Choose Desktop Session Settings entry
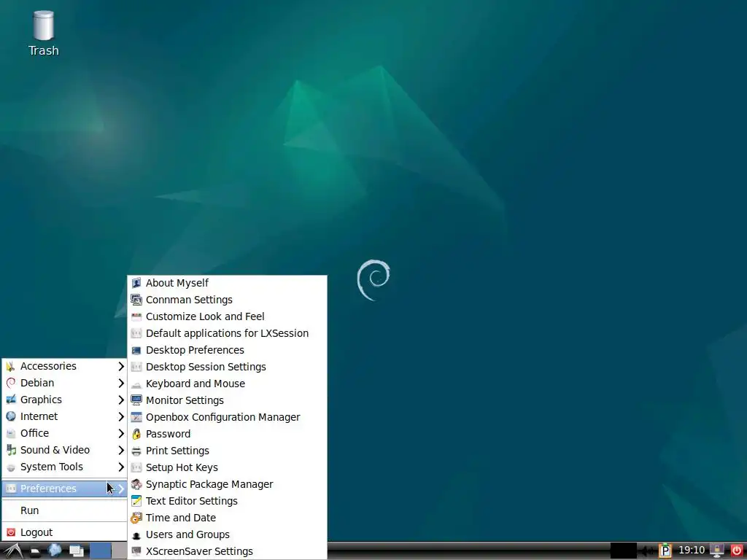 tap(228, 367)
